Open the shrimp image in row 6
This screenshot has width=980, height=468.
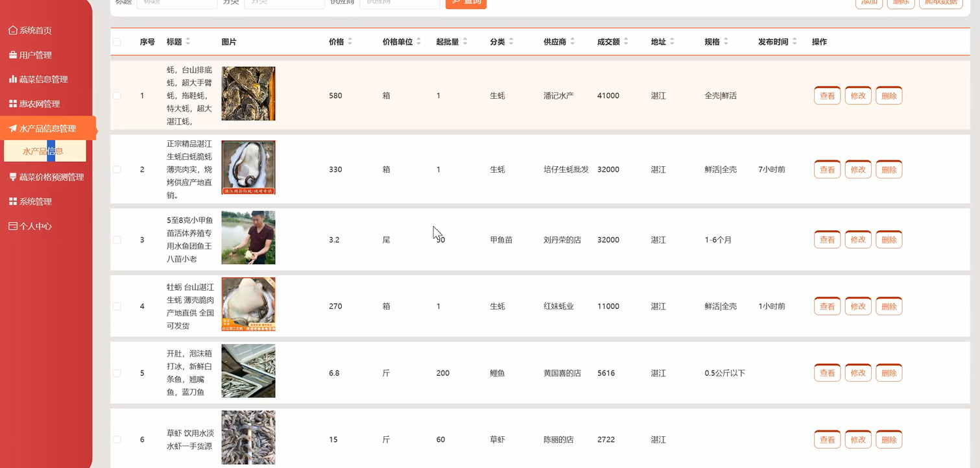[x=248, y=437]
